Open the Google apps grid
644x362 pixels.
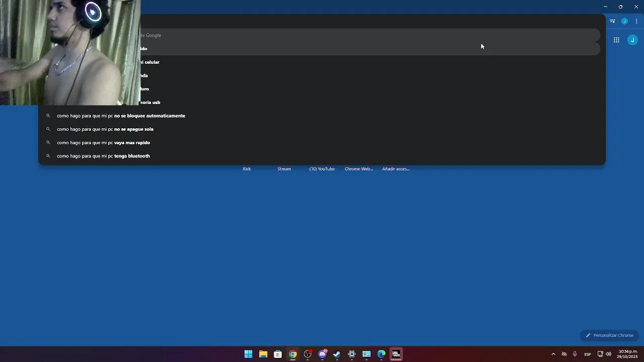[x=616, y=40]
